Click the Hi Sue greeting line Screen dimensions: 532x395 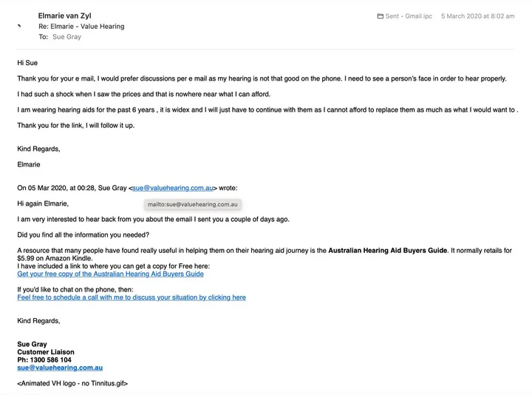point(27,63)
